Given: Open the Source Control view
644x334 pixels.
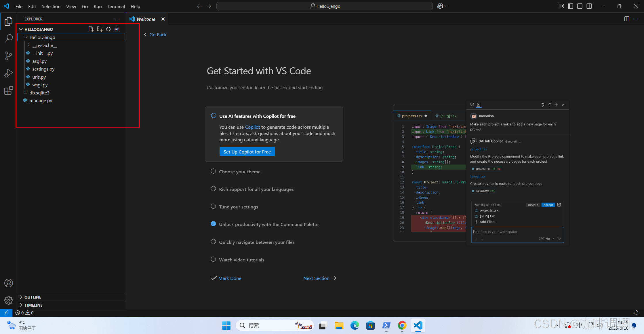Looking at the screenshot, I should [x=9, y=56].
